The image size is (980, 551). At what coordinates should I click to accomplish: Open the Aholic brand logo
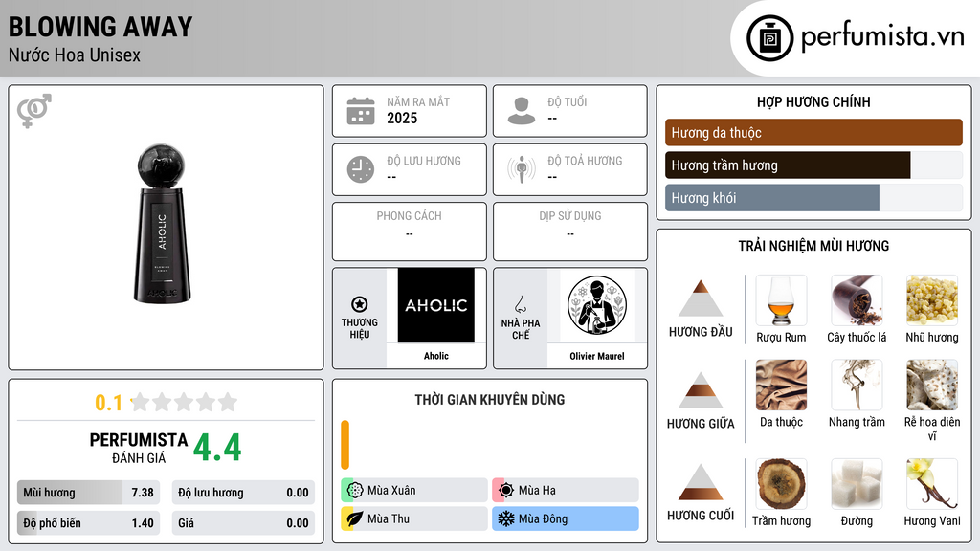(436, 305)
